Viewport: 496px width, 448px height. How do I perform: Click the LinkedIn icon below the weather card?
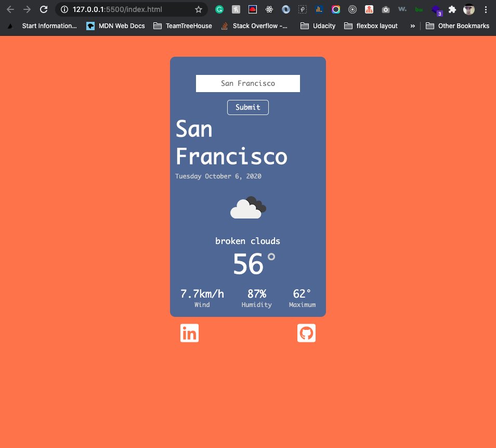coord(189,333)
